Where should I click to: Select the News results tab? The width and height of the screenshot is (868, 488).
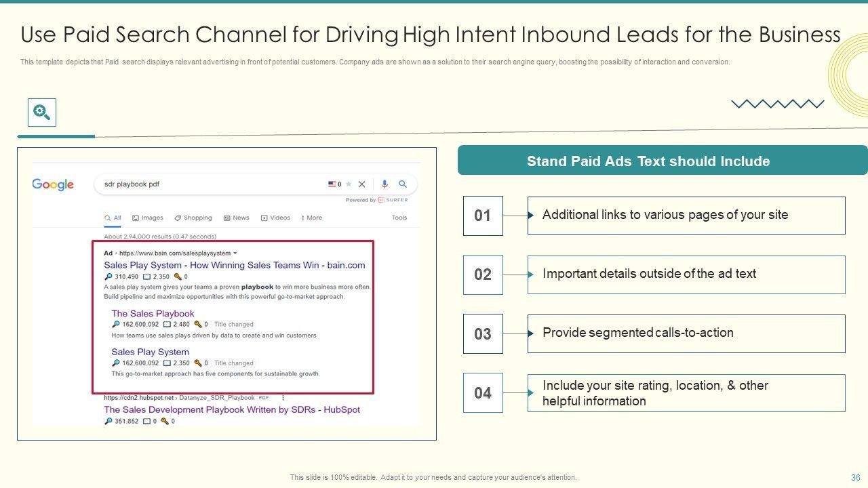tap(237, 218)
